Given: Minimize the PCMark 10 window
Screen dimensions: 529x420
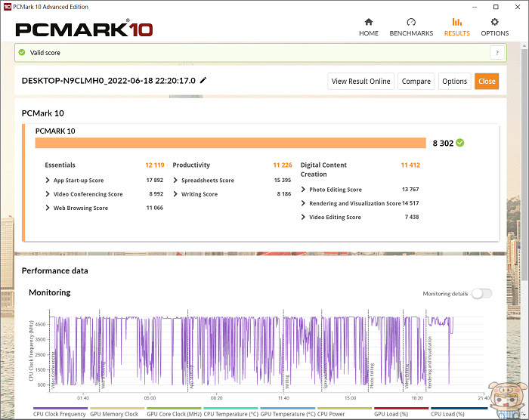Looking at the screenshot, I should tap(475, 7).
